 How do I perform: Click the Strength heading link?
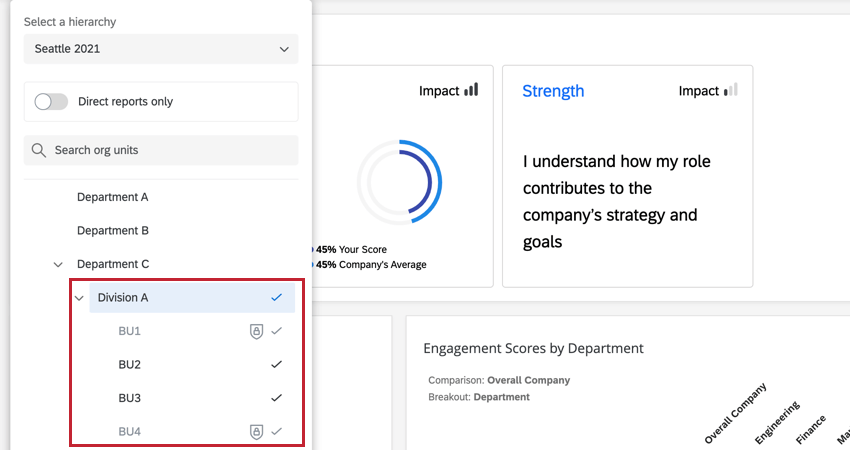pos(553,91)
